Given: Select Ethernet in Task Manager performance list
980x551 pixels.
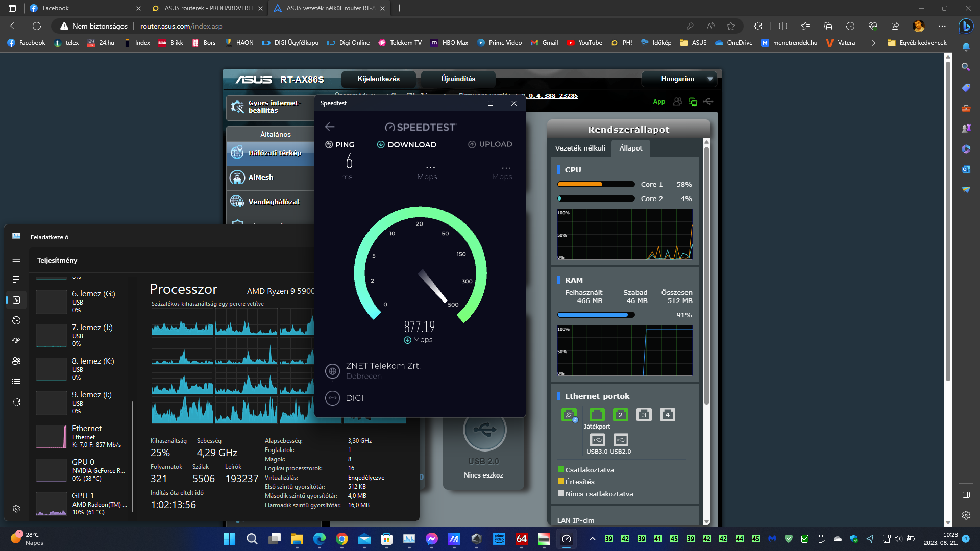Looking at the screenshot, I should (82, 436).
